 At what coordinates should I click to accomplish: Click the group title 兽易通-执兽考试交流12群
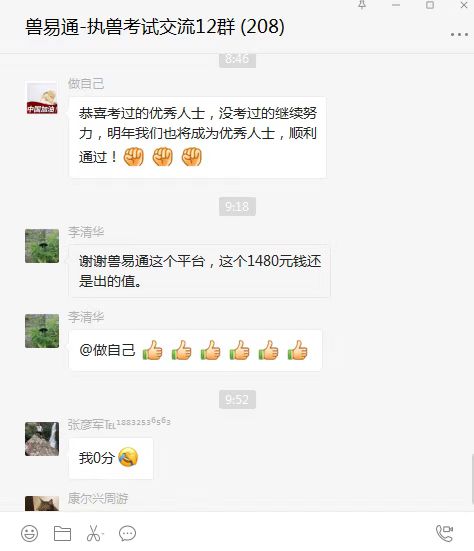coord(130,27)
